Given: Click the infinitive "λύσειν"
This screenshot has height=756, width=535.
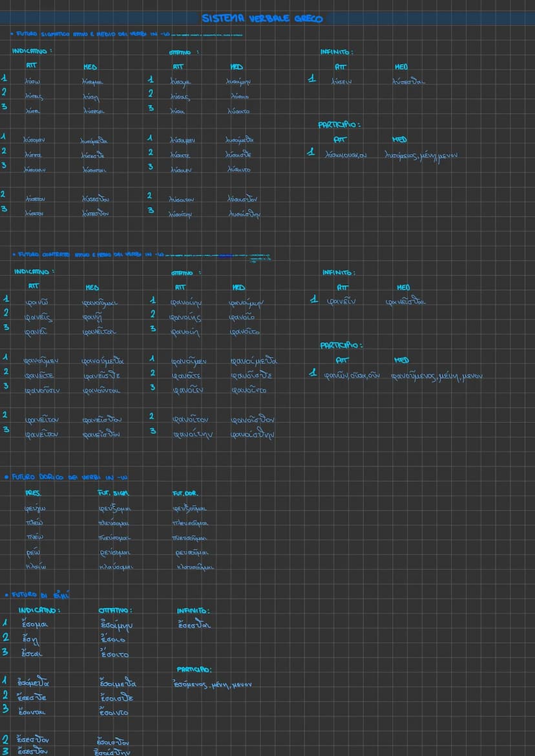Looking at the screenshot, I should (x=341, y=81).
